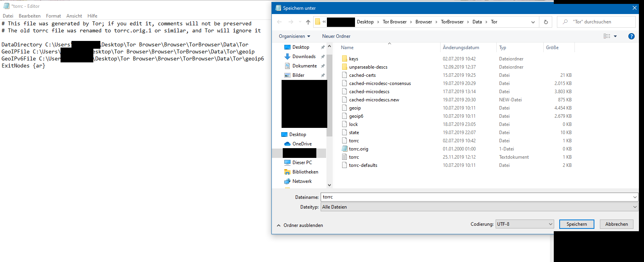Click the Speichern button
Screen dimensions: 644x262
pyautogui.click(x=577, y=224)
